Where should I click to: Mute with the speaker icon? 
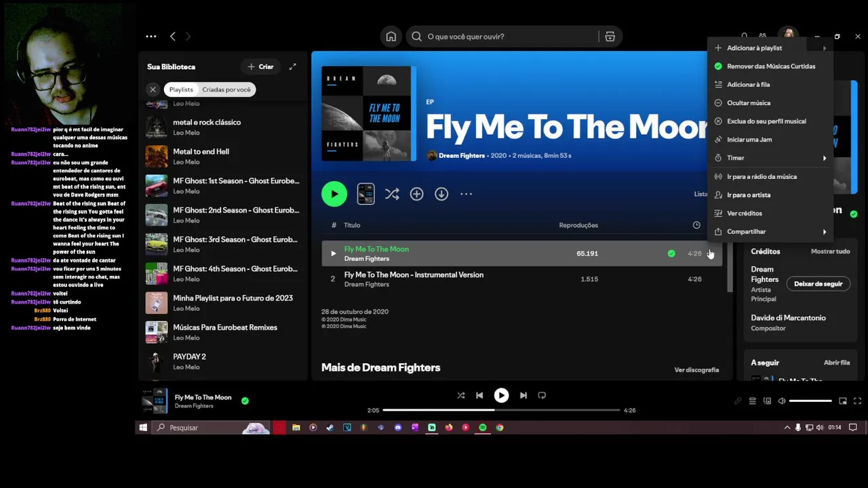coord(782,401)
